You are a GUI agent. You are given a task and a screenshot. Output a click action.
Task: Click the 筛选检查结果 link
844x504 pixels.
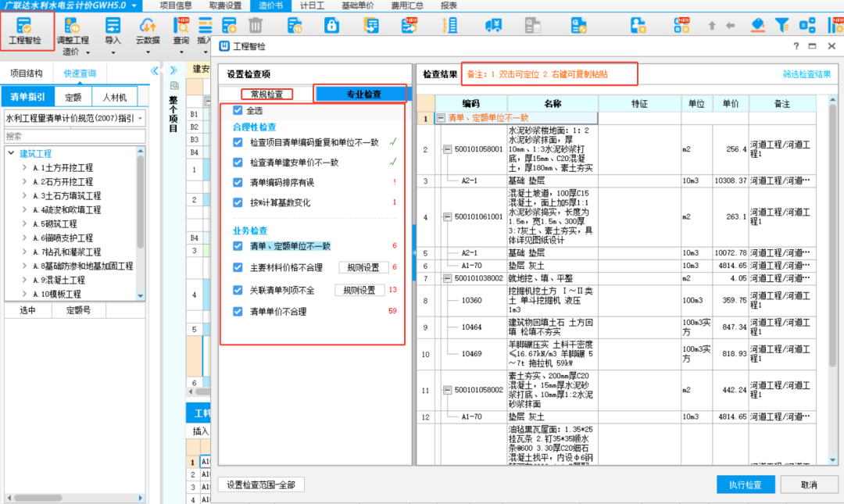click(x=806, y=74)
